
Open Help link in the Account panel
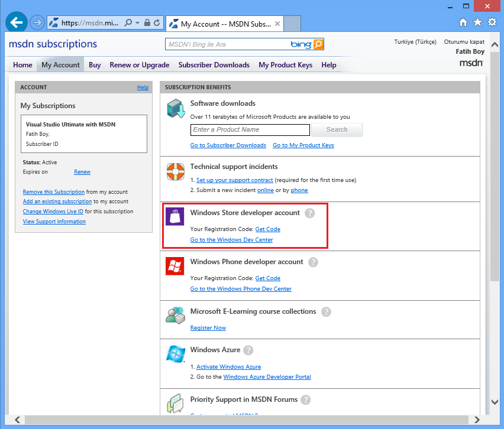tap(143, 87)
